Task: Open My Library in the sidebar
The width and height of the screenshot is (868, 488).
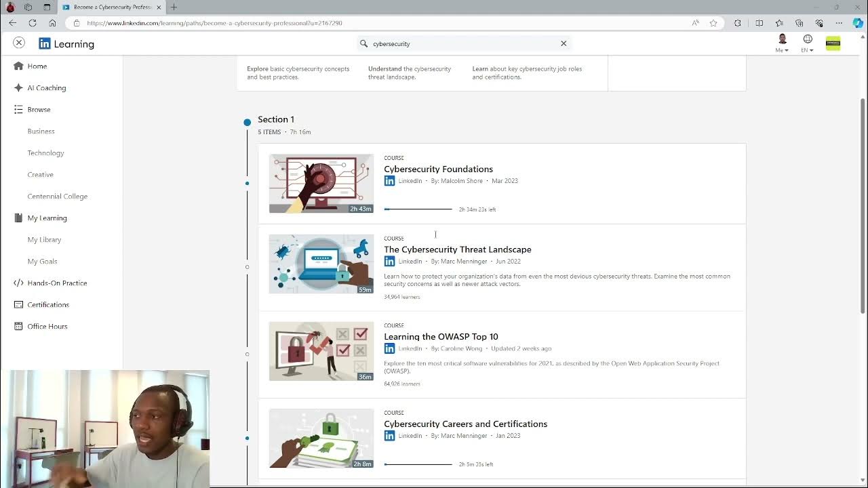Action: (x=44, y=239)
